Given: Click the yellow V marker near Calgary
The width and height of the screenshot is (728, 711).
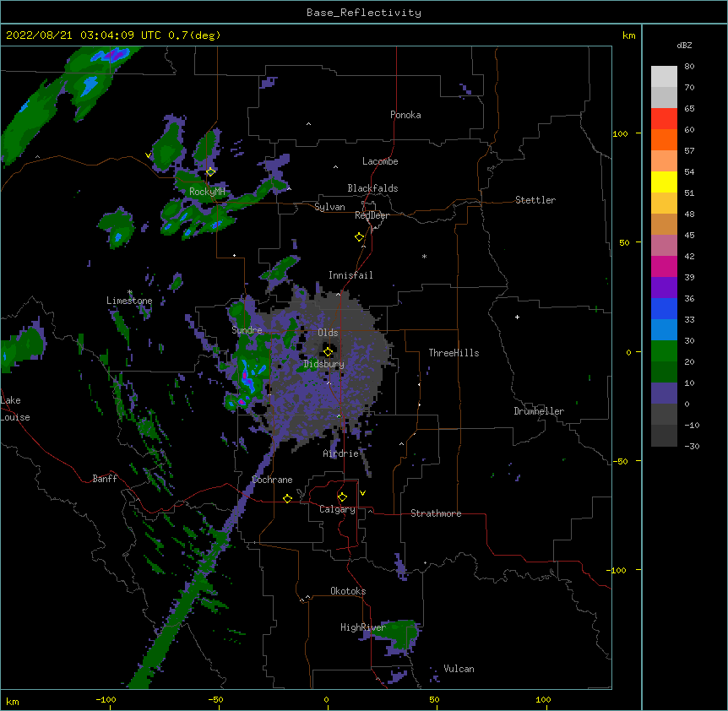Looking at the screenshot, I should coord(362,493).
